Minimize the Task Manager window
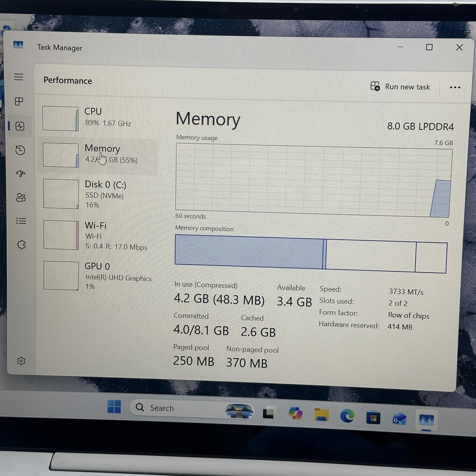The width and height of the screenshot is (476, 476). 400,47
